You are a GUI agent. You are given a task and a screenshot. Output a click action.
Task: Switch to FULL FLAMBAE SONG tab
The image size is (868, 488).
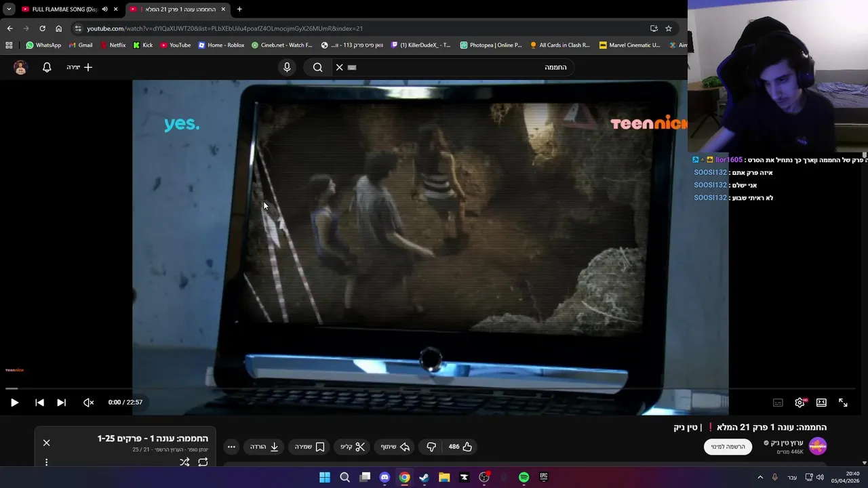click(60, 9)
